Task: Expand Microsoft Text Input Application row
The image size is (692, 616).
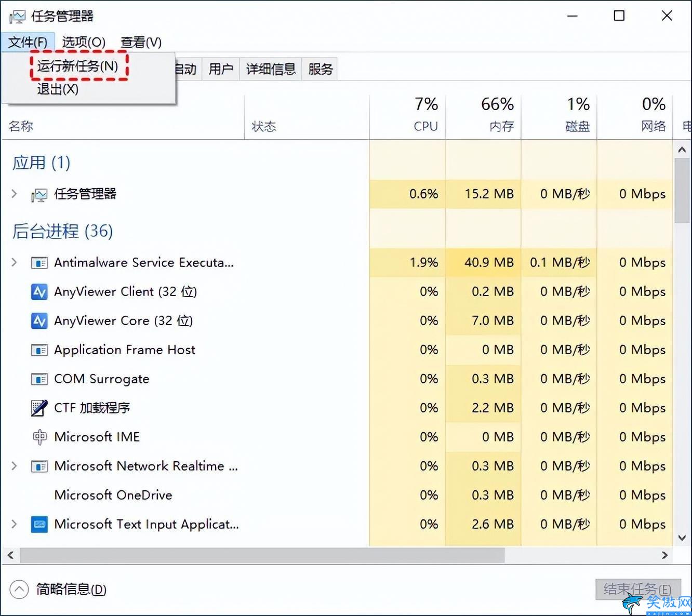Action: (x=15, y=525)
